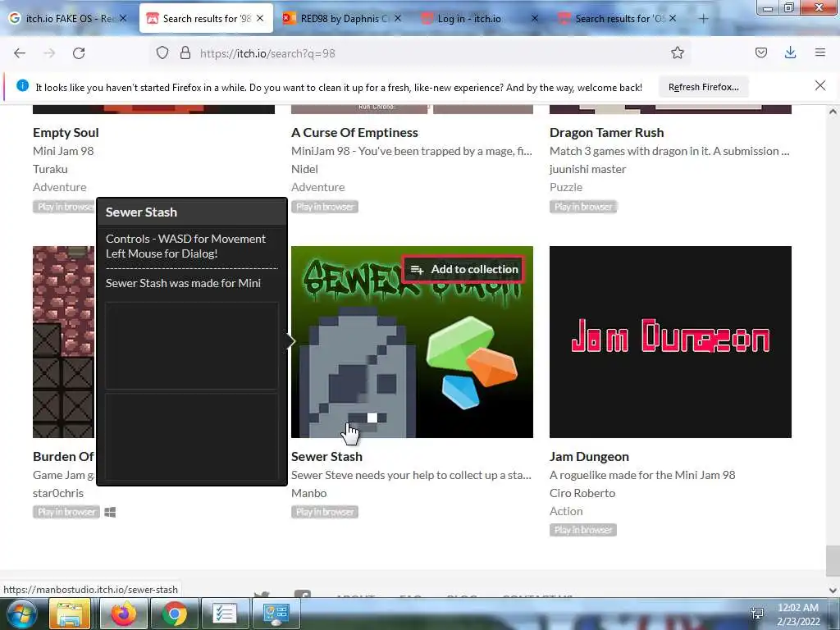The image size is (840, 630).
Task: Open the Jam Dungeon title link
Action: [589, 457]
